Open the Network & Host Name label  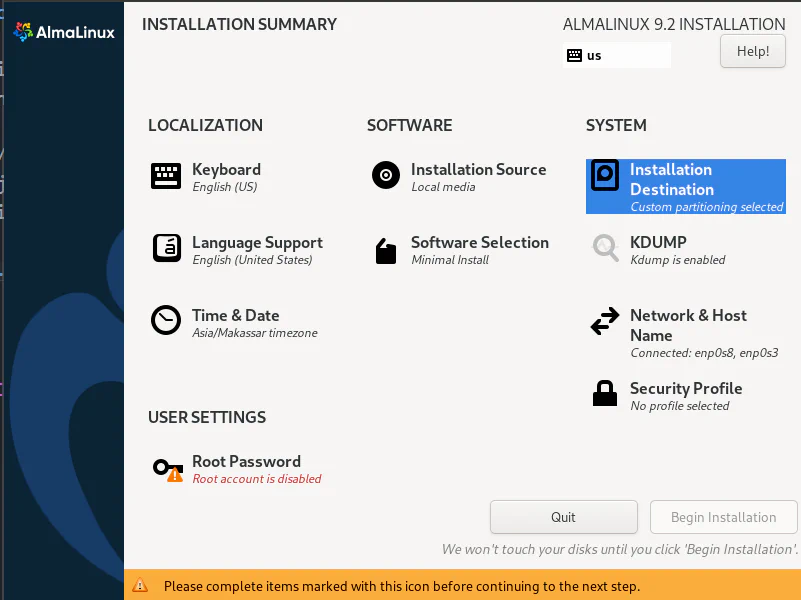point(689,325)
